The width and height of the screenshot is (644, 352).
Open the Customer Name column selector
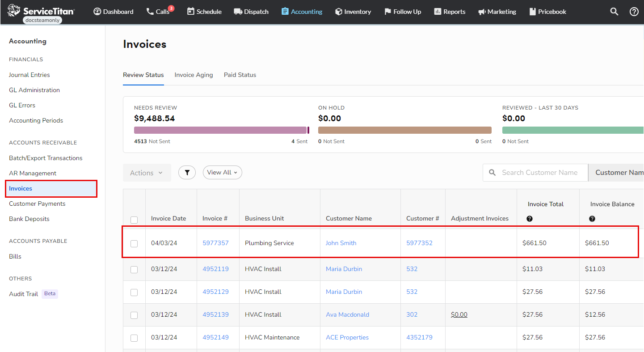click(x=622, y=172)
